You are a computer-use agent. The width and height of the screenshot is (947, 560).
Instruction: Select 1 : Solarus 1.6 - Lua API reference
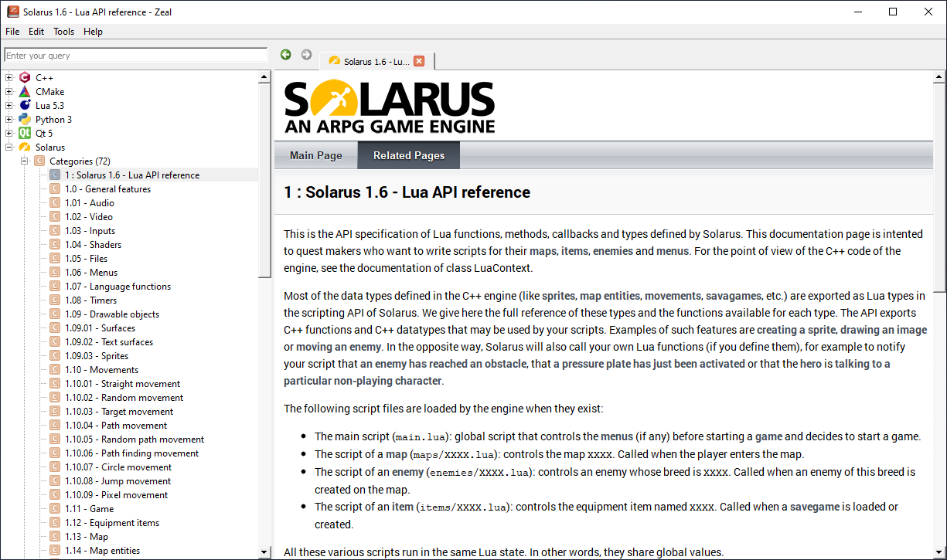click(x=132, y=175)
